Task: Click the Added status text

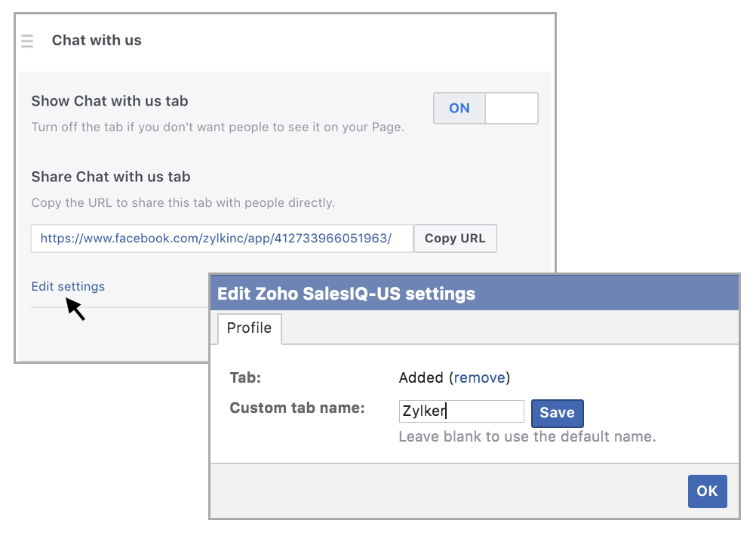Action: 421,377
